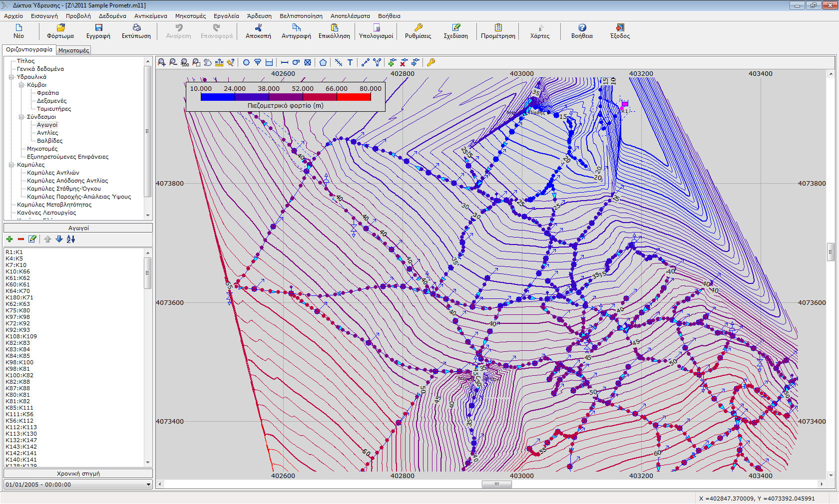Click the Εκτύπωση print button

[136, 31]
